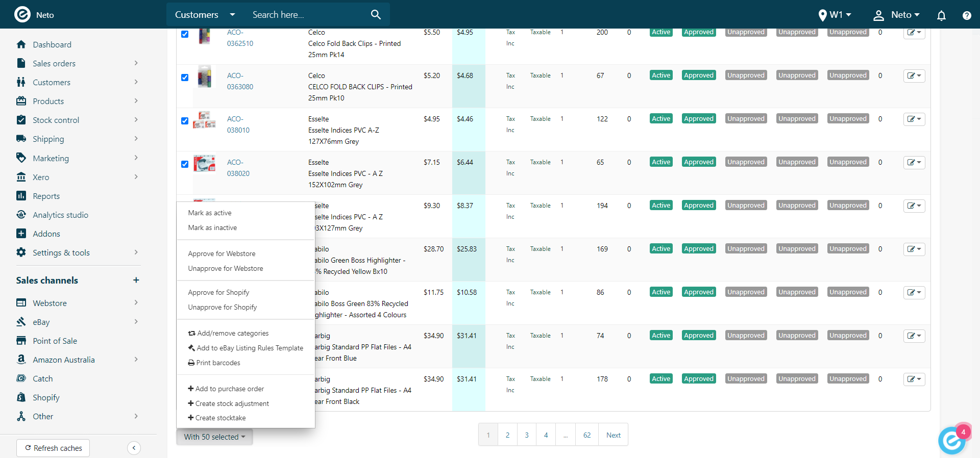Screen dimensions: 980x458
Task: Open edit menu for stock 74 row
Action: pyautogui.click(x=914, y=336)
